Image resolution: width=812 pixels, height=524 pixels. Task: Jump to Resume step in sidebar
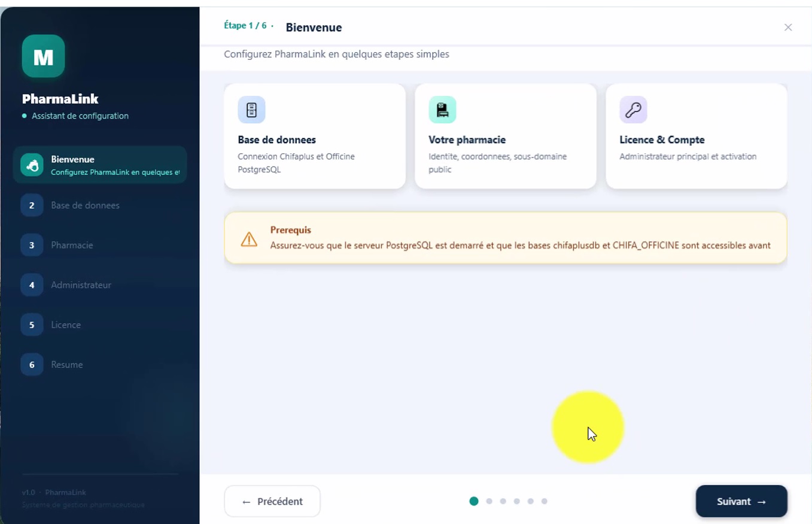pyautogui.click(x=67, y=365)
